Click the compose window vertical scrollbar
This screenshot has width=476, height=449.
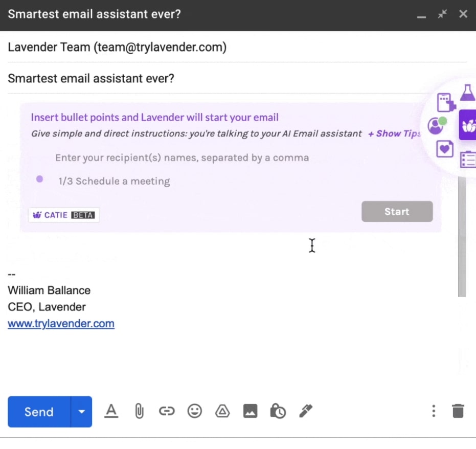point(462,237)
